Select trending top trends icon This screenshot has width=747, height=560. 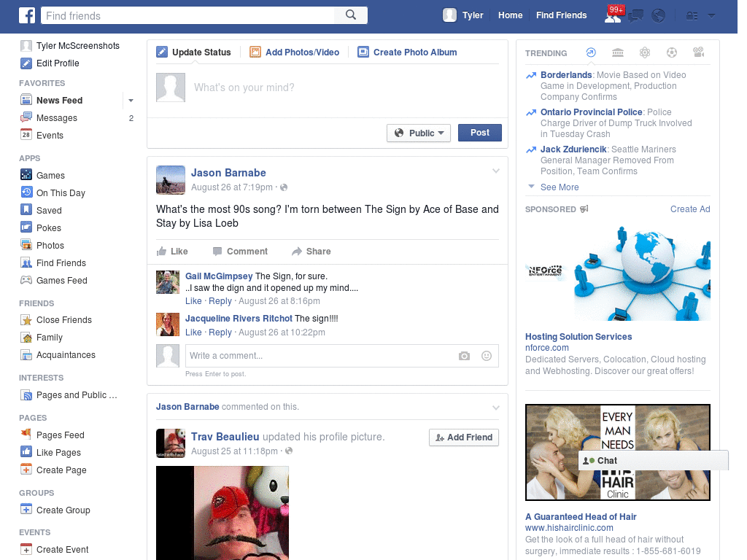click(591, 52)
